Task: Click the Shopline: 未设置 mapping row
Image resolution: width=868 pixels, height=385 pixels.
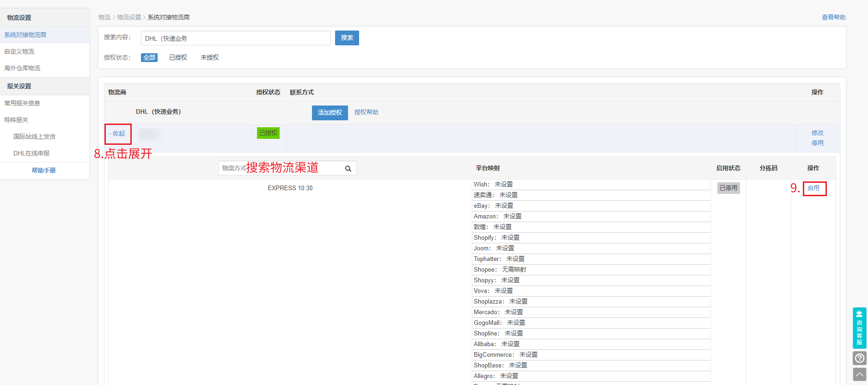Action: coord(591,334)
